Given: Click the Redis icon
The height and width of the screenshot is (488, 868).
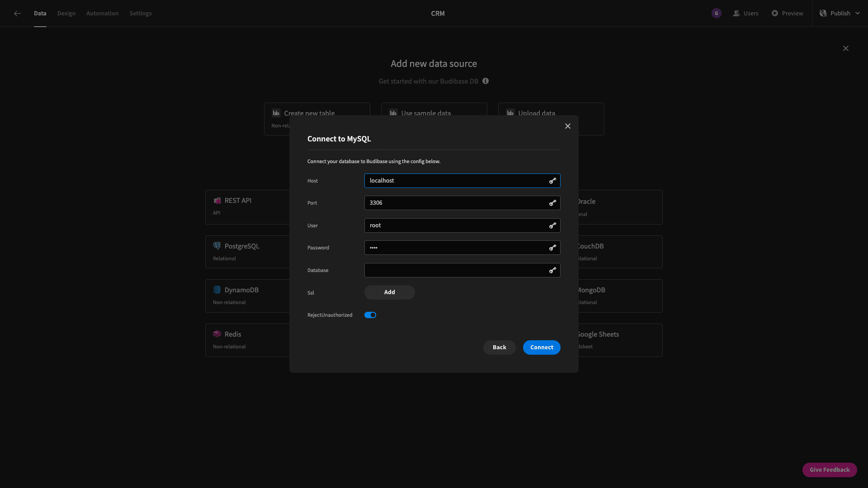Looking at the screenshot, I should 217,334.
